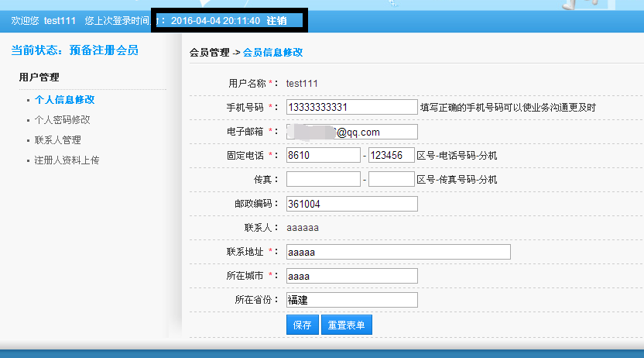Edit the 所在城市 field
This screenshot has height=358, width=644.
click(x=352, y=276)
